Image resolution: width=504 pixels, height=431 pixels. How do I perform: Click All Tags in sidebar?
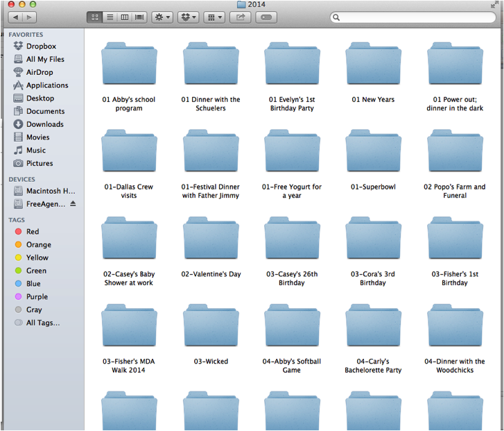[44, 323]
